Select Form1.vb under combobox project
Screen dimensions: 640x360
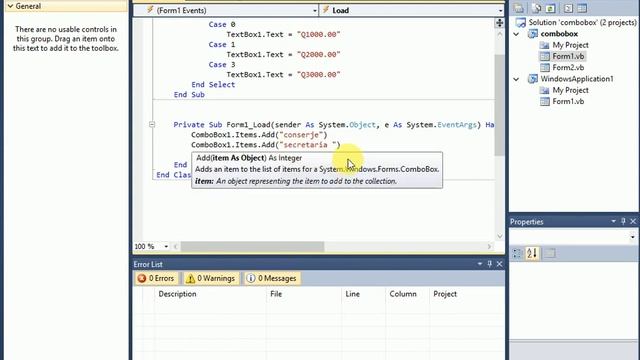[568, 56]
